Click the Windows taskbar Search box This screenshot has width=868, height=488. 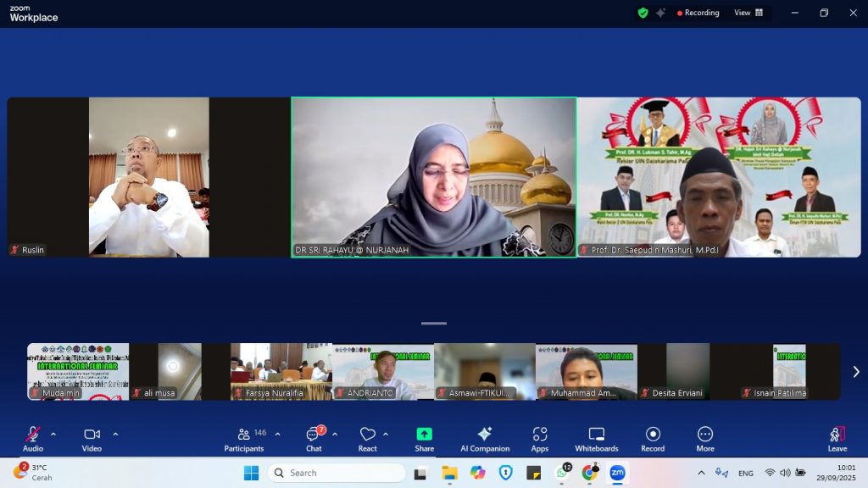tap(337, 473)
